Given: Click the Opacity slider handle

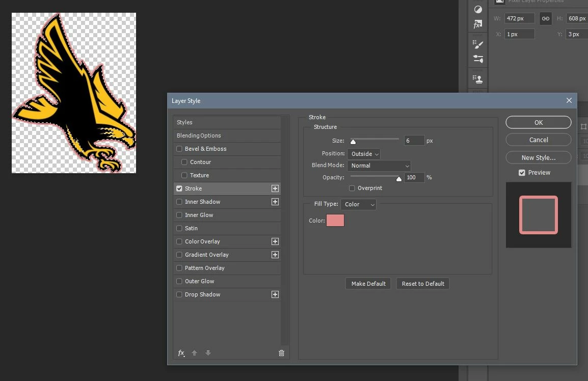Looking at the screenshot, I should pos(399,178).
